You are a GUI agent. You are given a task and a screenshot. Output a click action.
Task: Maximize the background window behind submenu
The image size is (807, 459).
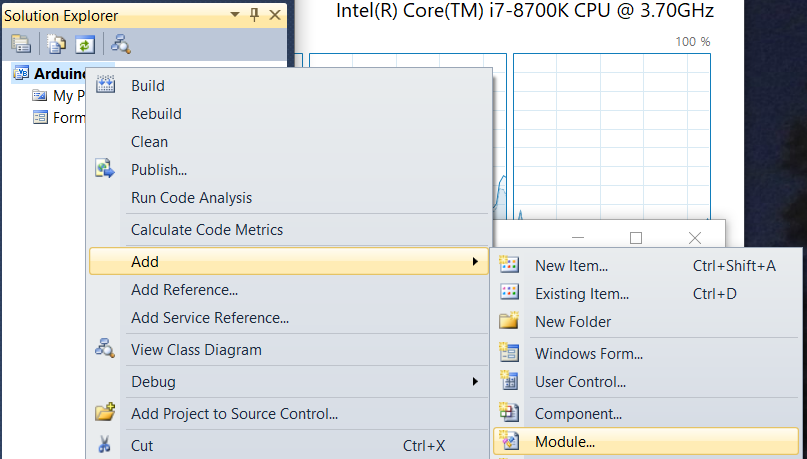coord(636,238)
